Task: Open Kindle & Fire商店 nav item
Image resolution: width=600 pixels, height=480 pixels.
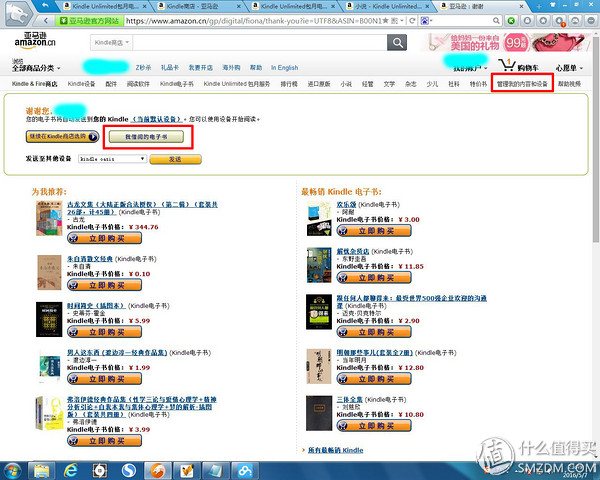Action: click(34, 84)
